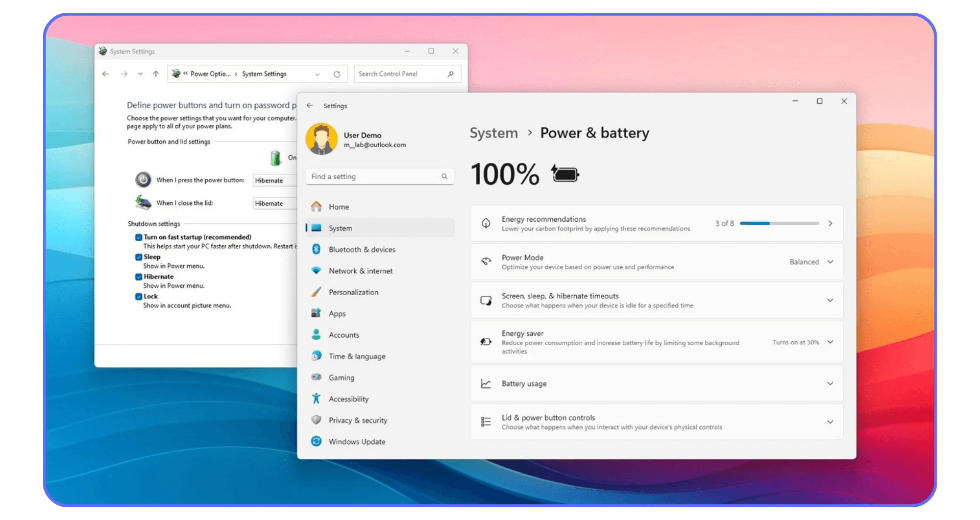Open the Energy recommendations page
The width and height of the screenshot is (980, 520).
(x=830, y=223)
